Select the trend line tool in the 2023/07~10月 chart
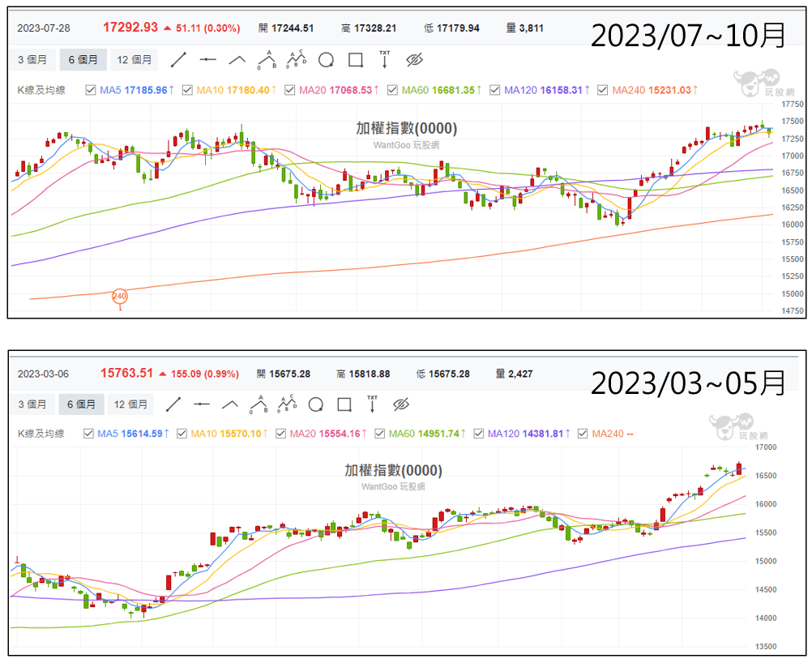 (x=179, y=59)
